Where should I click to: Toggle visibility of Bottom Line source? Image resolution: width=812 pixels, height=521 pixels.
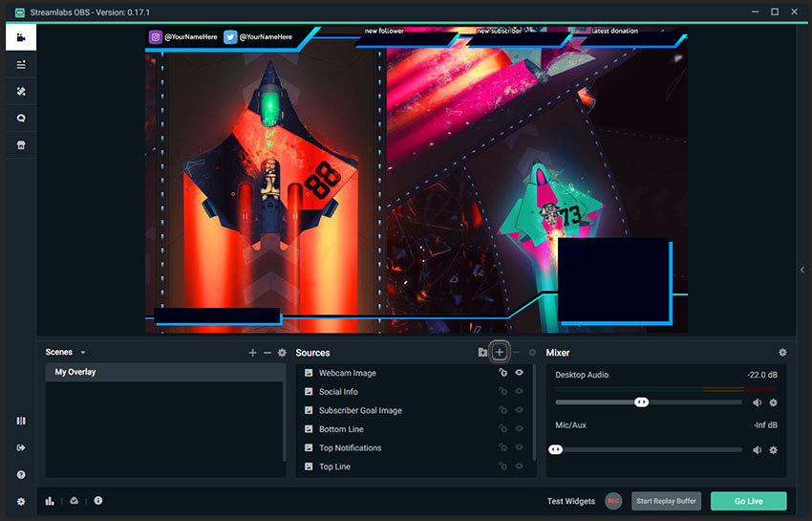519,428
